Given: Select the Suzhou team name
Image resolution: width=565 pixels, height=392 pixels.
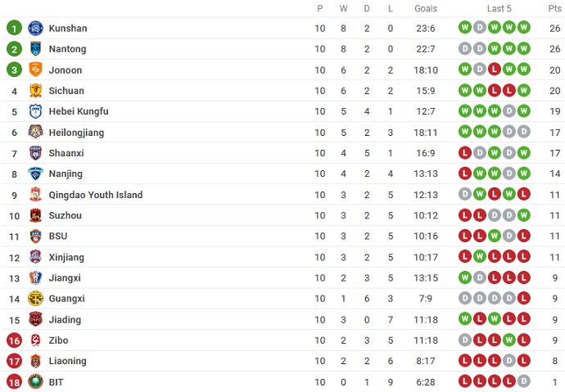Looking at the screenshot, I should [x=65, y=215].
